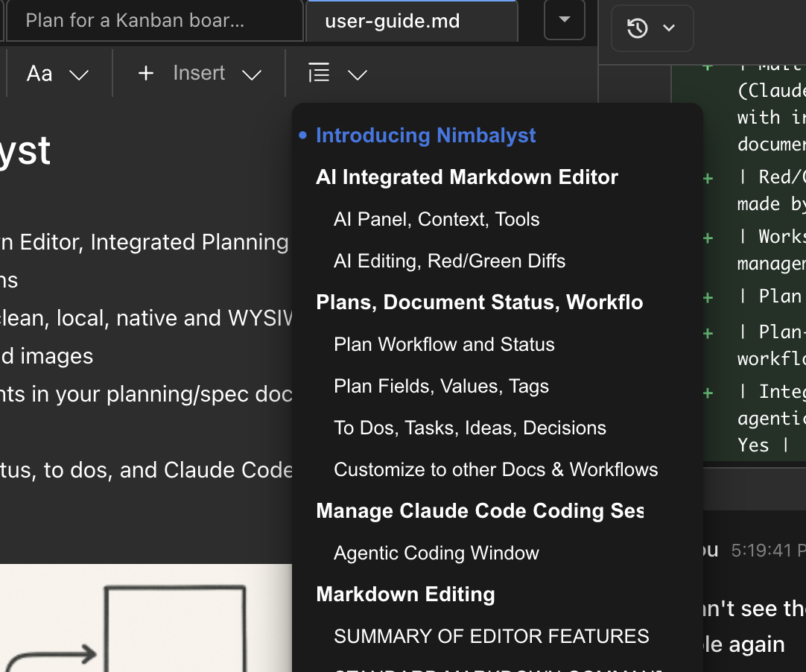Jump to SUMMARY OF EDITOR FEATURES
This screenshot has width=806, height=672.
(x=492, y=635)
